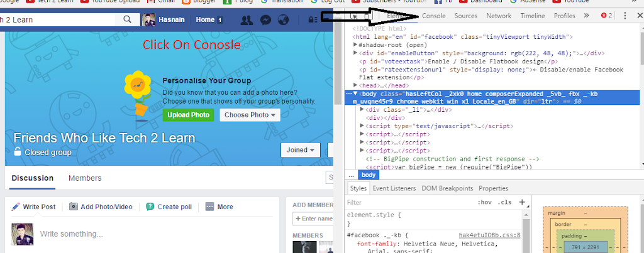This screenshot has height=253, width=644.
Task: Click the Enter name add-member field
Action: click(x=313, y=218)
